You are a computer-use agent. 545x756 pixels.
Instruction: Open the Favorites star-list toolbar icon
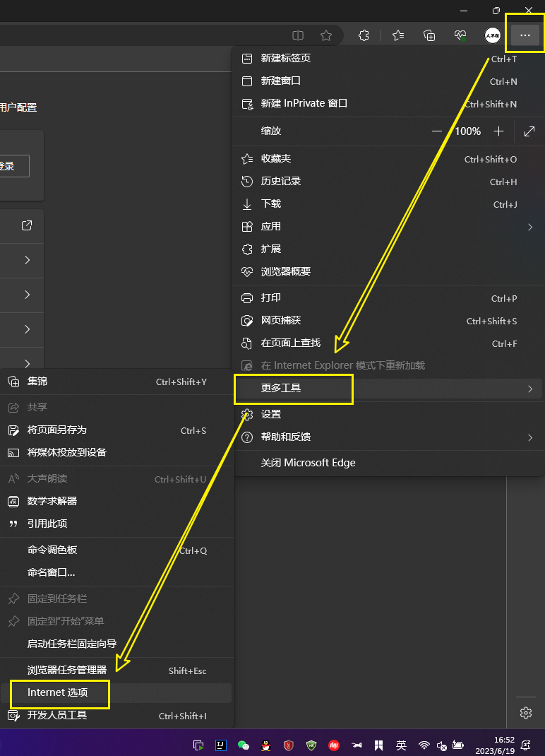(x=398, y=35)
